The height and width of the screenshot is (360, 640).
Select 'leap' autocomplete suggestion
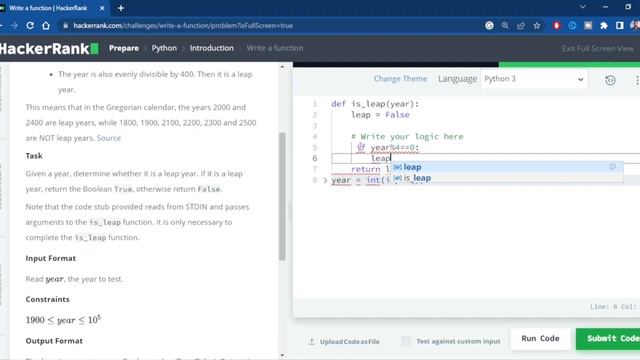[507, 167]
